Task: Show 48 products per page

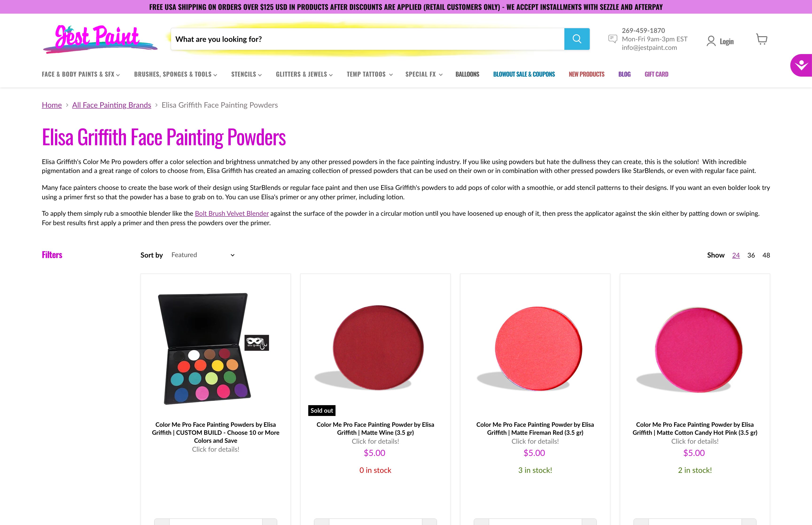Action: point(766,255)
